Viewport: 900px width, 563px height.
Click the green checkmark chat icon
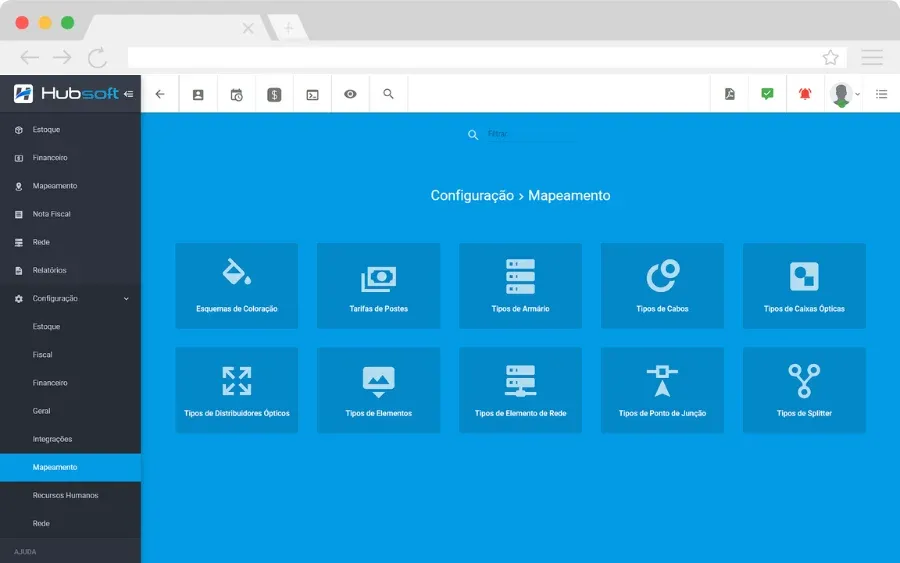point(767,94)
